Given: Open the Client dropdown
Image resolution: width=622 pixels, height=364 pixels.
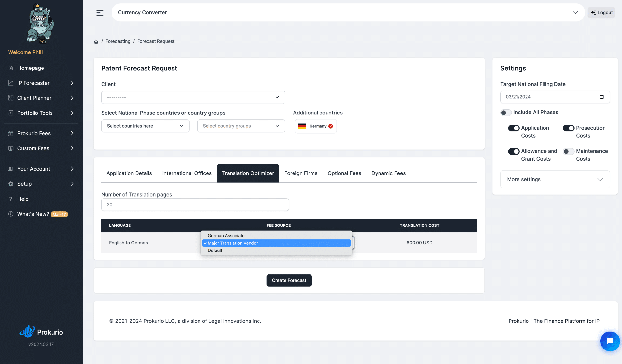Looking at the screenshot, I should click(x=193, y=97).
